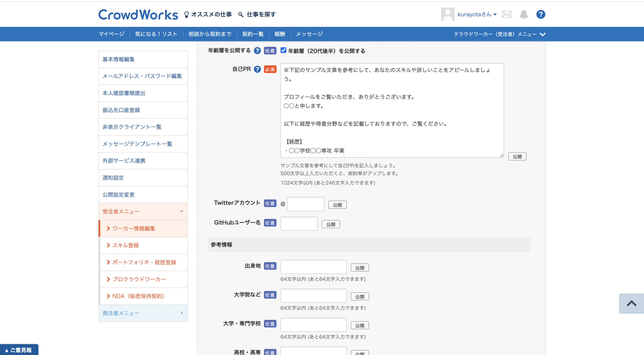Viewport: 644px width, 355px height.
Task: Click the scroll-to-top arrow button
Action: pos(631,303)
